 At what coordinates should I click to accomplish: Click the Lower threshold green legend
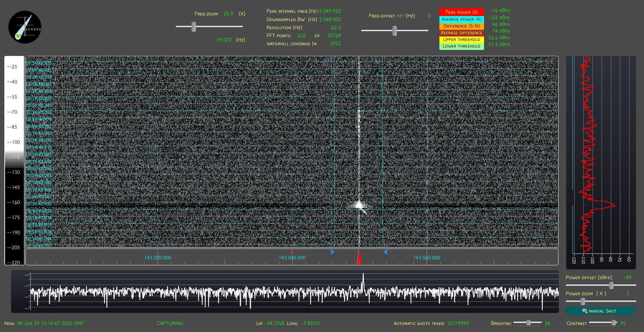pos(462,46)
